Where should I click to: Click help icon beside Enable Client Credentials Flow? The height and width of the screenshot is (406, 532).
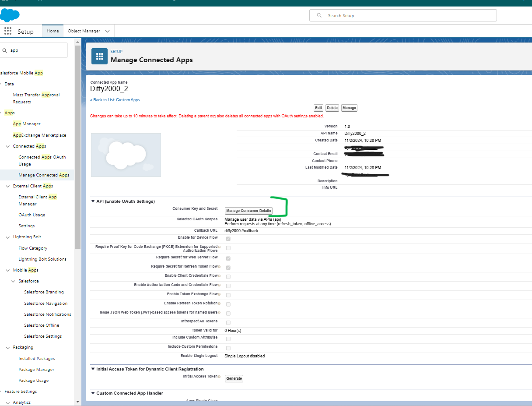click(x=219, y=276)
